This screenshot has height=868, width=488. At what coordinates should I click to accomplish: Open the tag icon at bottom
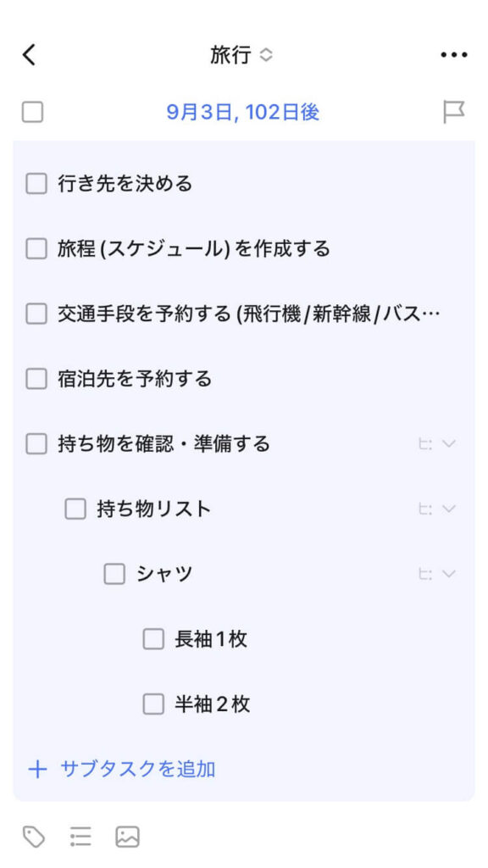click(34, 837)
